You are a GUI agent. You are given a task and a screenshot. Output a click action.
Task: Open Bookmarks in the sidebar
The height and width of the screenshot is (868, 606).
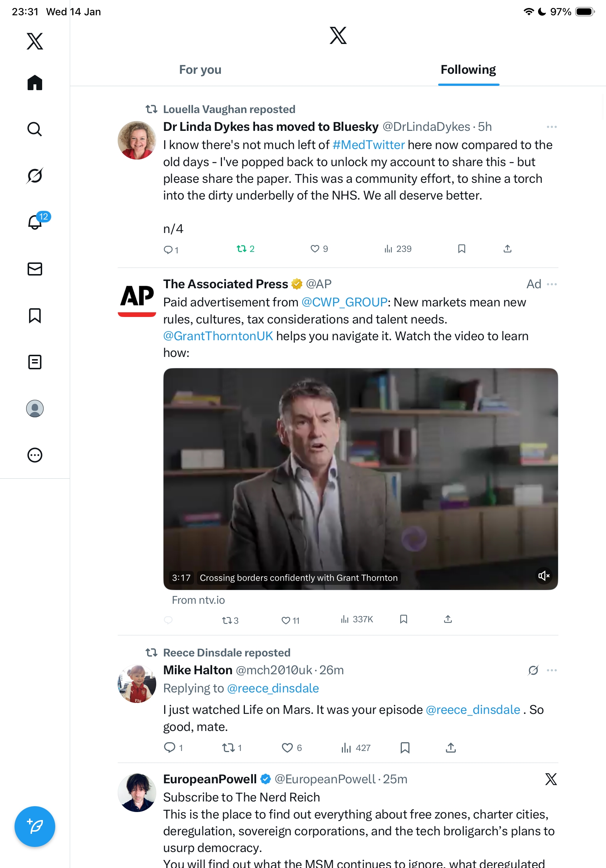35,315
